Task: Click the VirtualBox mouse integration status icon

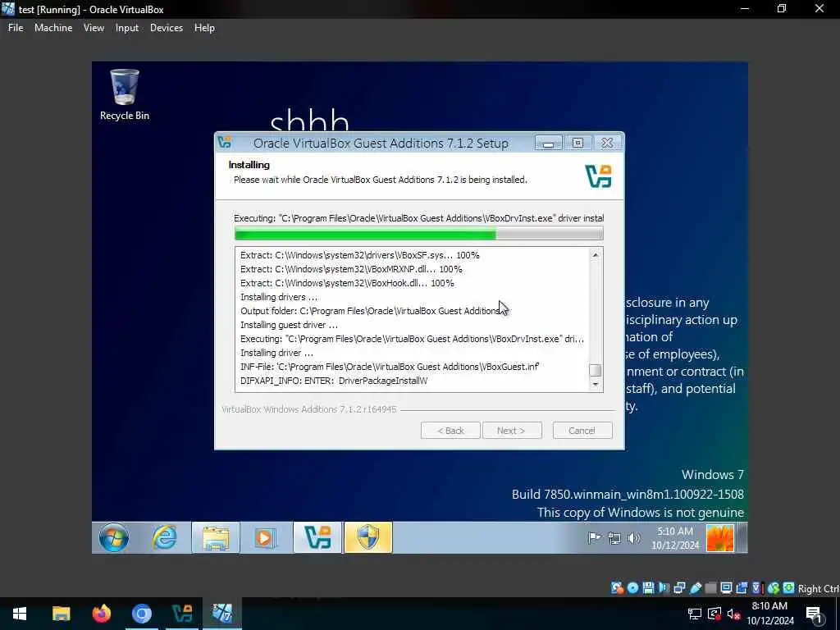Action: tap(774, 588)
